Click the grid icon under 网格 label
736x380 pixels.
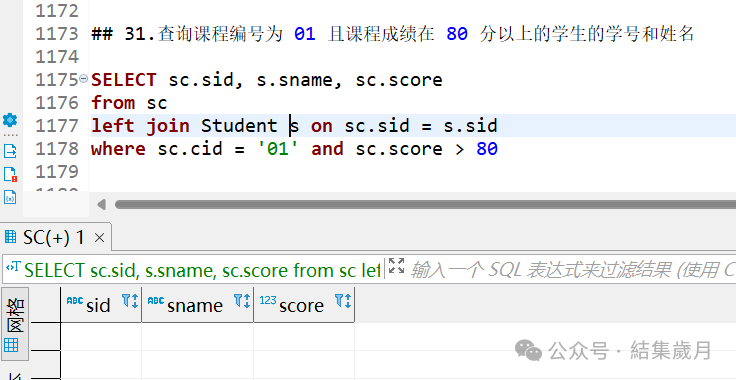point(11,345)
